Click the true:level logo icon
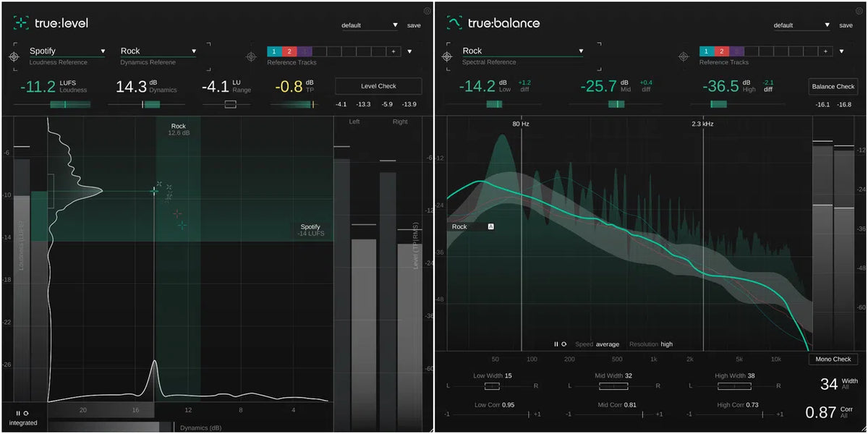The width and height of the screenshot is (868, 434). (x=20, y=22)
